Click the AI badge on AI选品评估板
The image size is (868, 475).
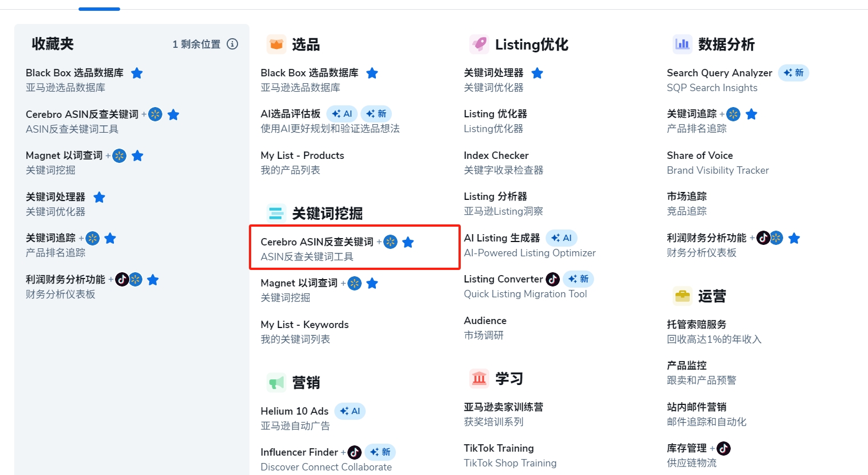[342, 114]
